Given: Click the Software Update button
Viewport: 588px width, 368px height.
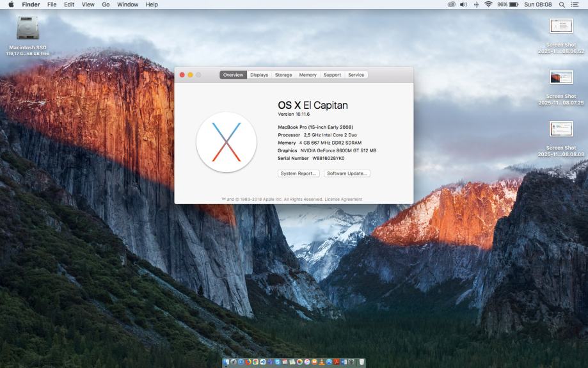Looking at the screenshot, I should (x=347, y=173).
